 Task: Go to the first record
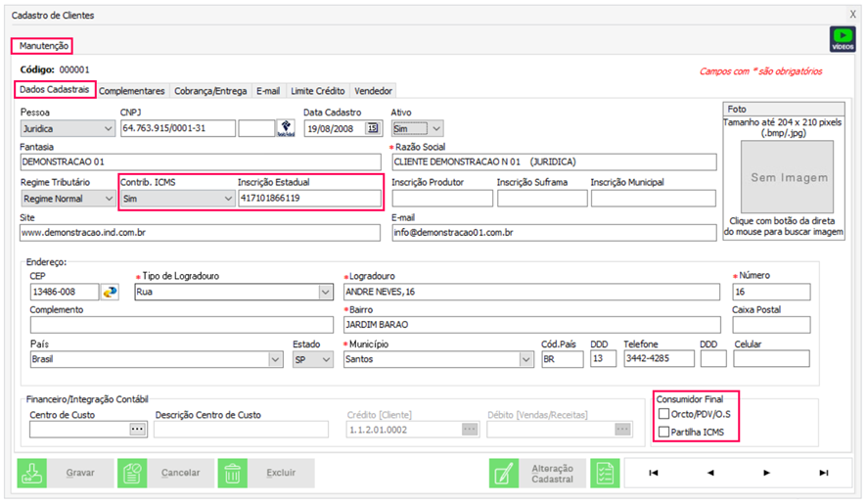[x=653, y=474]
